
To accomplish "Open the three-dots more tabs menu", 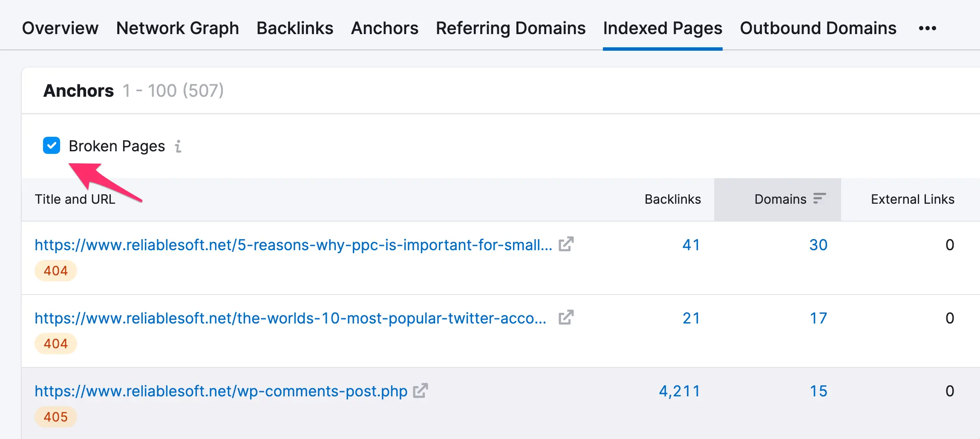I will pos(927,29).
